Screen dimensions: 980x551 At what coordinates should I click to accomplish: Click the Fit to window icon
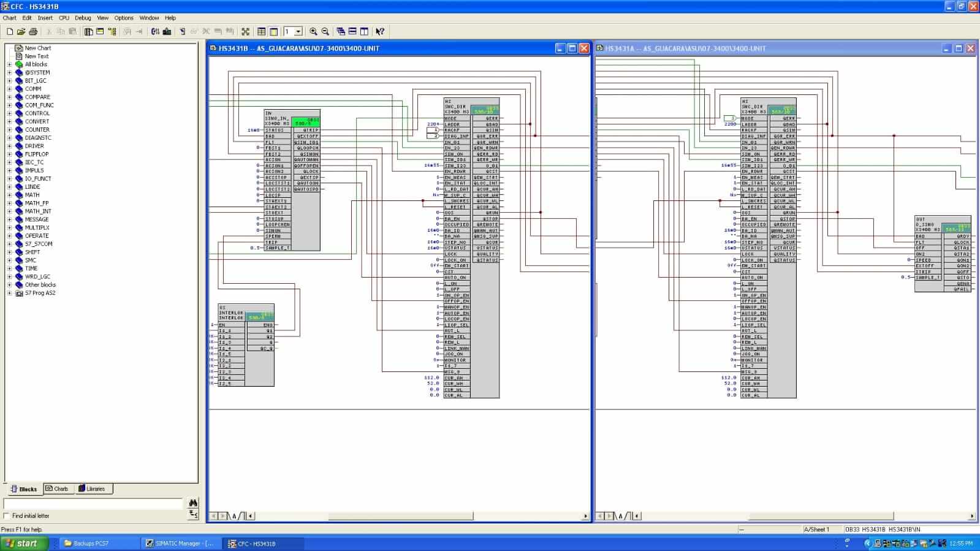(x=245, y=31)
